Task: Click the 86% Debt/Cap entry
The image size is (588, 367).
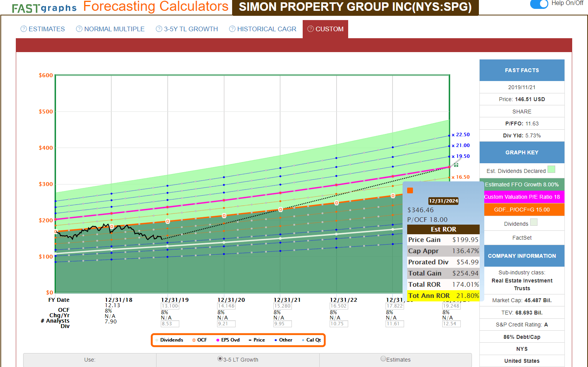Action: (522, 337)
